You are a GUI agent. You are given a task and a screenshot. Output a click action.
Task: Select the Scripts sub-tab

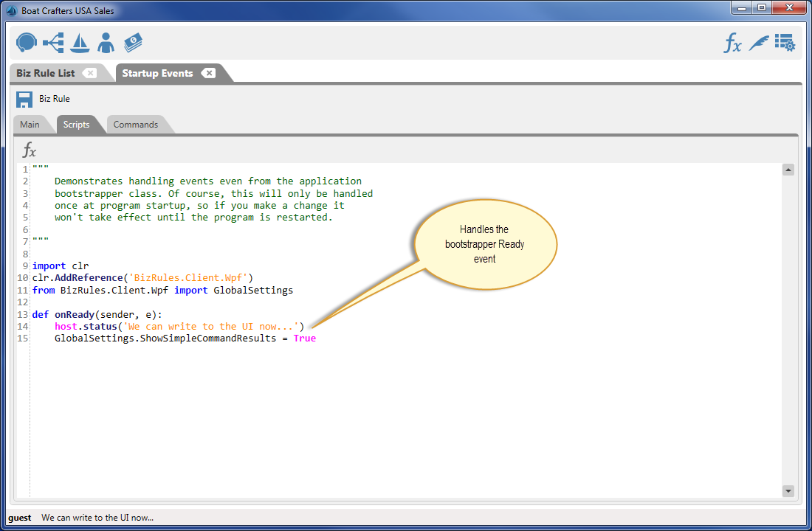77,124
